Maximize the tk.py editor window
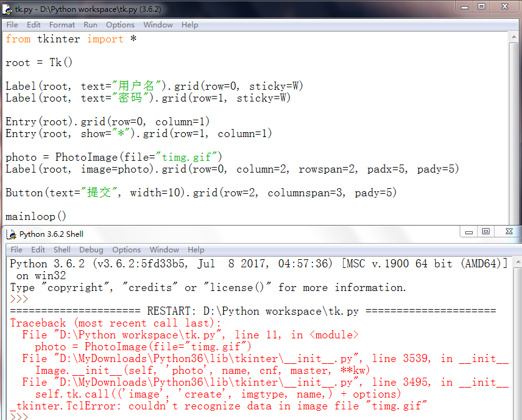This screenshot has height=420, width=522. [x=481, y=7]
